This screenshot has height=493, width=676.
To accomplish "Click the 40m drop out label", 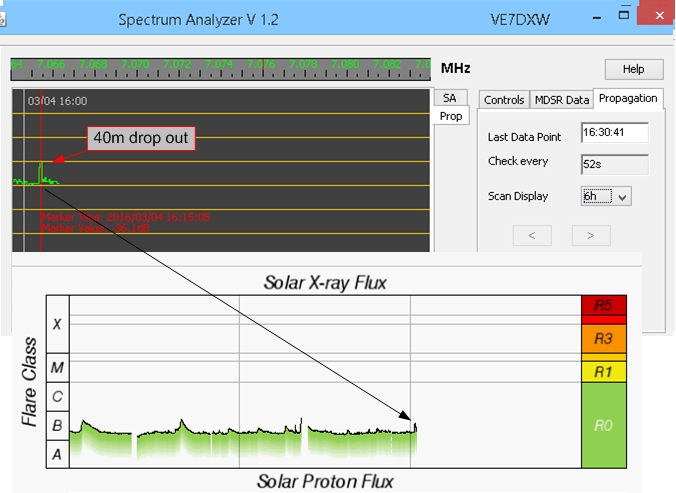I will click(x=140, y=137).
